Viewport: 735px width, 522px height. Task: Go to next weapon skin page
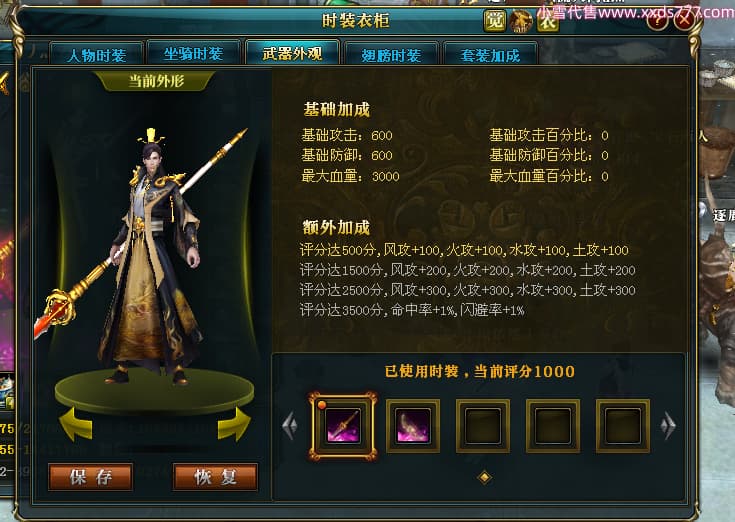[x=668, y=426]
